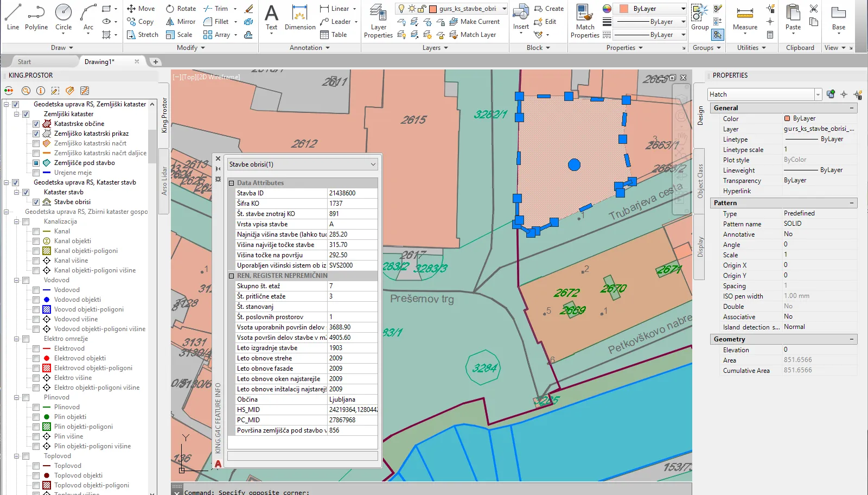Viewport: 868px width, 495px height.
Task: Uncheck the Stavbe obrisi layer
Action: (36, 202)
